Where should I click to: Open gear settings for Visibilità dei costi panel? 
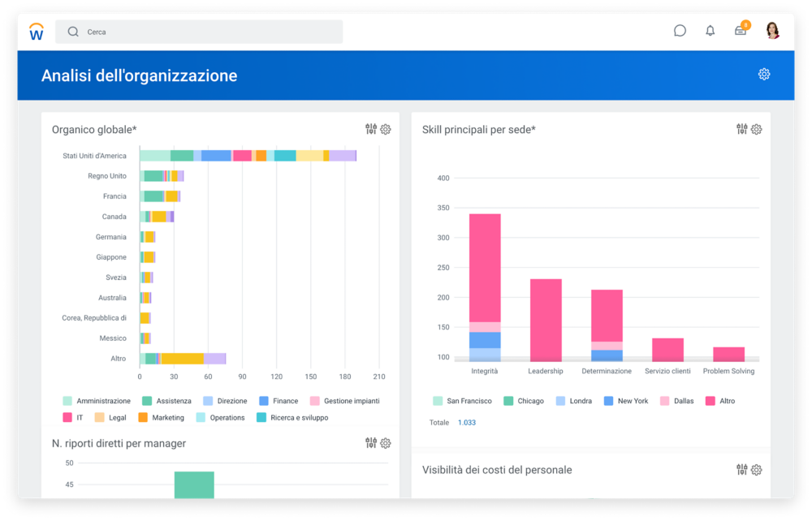tap(756, 470)
